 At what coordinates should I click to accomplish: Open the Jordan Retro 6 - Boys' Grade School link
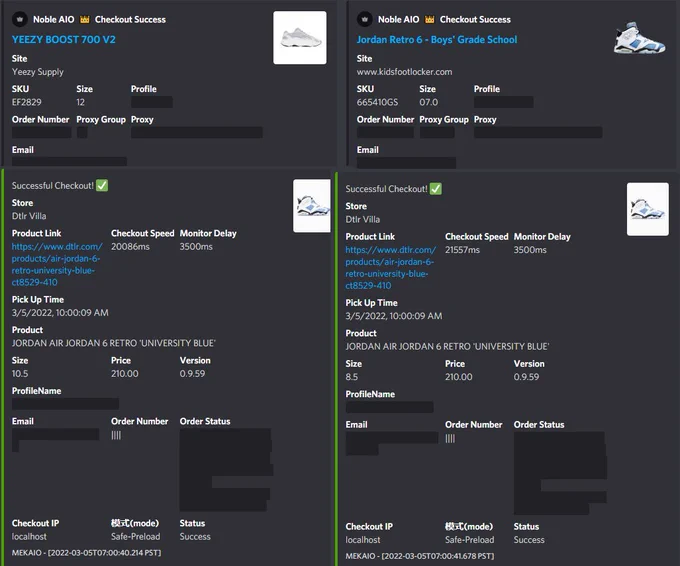437,39
